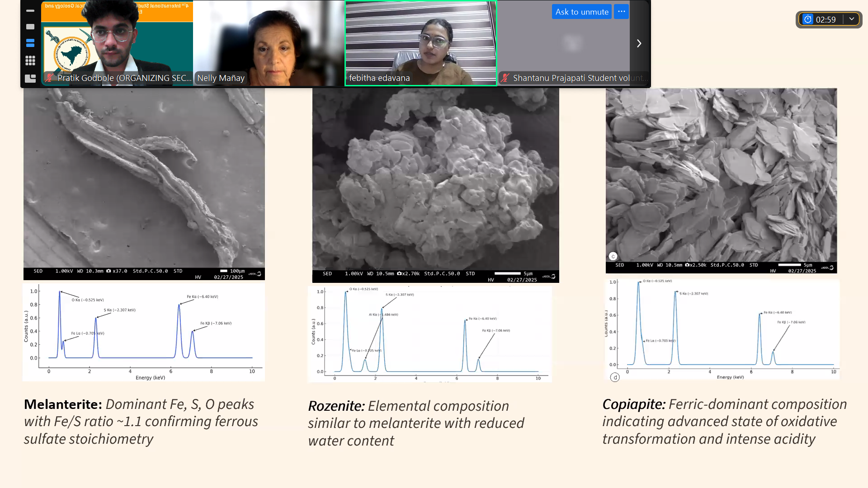868x488 pixels.
Task: Click the 02:59 timer display
Action: [x=826, y=19]
